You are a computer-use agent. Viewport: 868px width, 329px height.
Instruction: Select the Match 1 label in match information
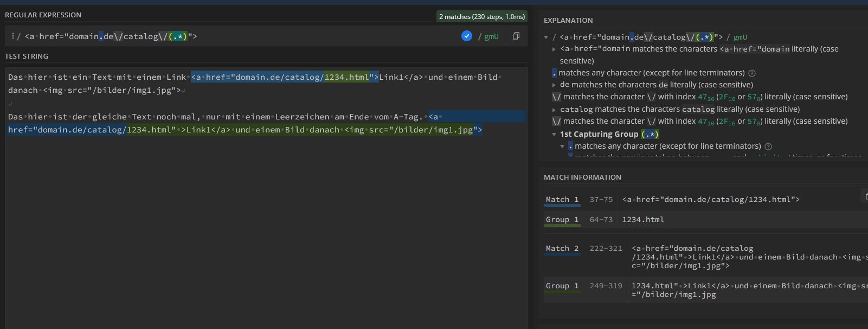pos(562,200)
